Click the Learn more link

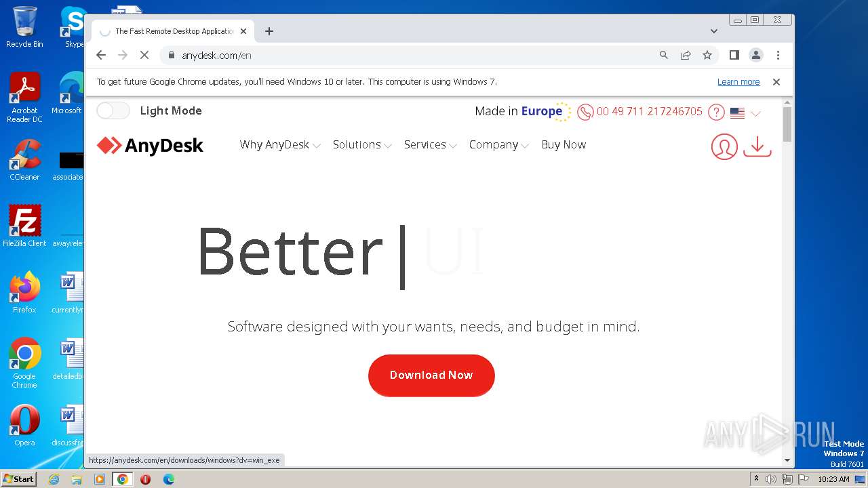738,82
